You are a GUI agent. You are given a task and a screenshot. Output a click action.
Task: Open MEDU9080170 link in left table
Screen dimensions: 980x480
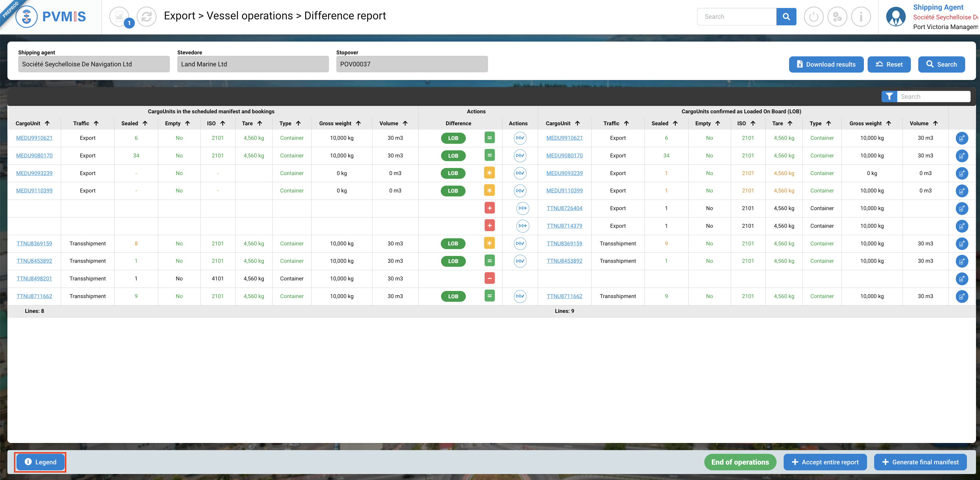[x=34, y=156]
